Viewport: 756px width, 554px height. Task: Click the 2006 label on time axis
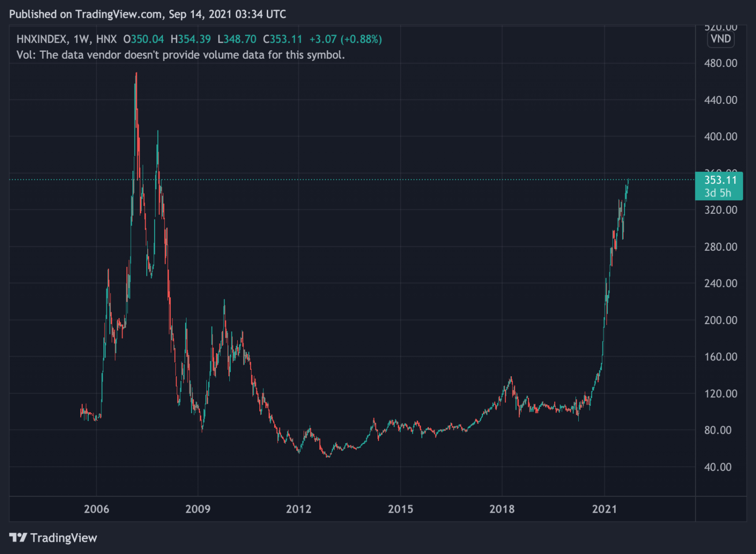coord(96,509)
